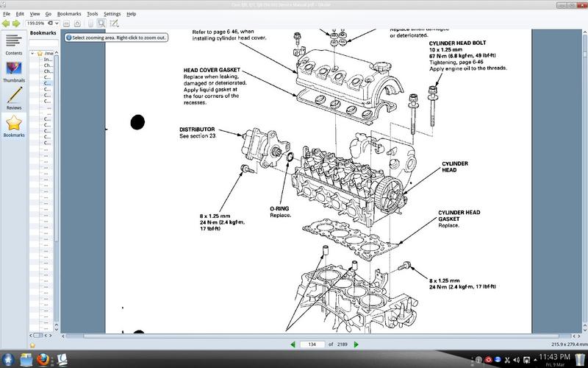Go forward with the right green arrow in toolbar
The height and width of the screenshot is (368, 588).
point(18,23)
